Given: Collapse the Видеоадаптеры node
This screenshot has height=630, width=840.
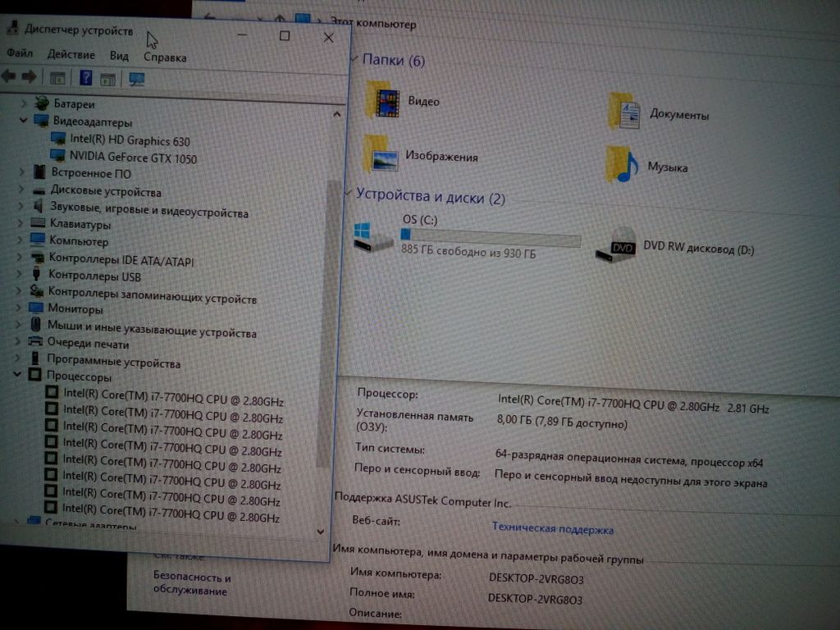Looking at the screenshot, I should pos(24,120).
